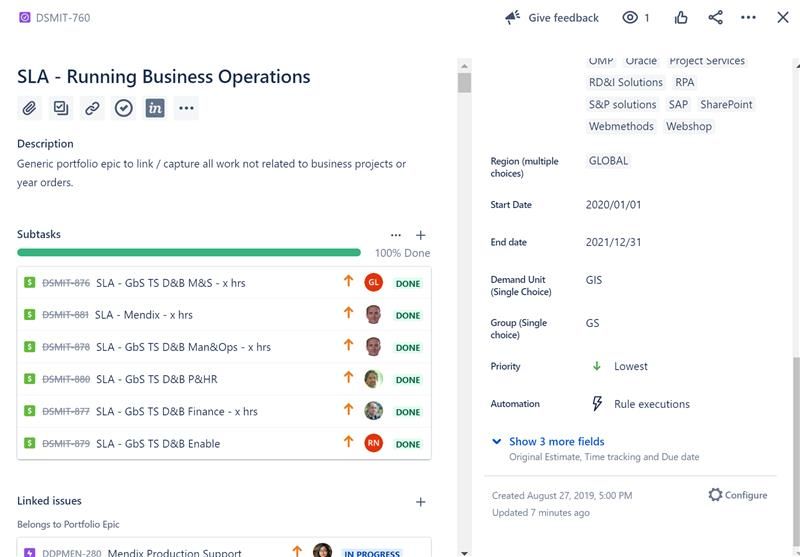Click the Configure gear button

point(738,495)
